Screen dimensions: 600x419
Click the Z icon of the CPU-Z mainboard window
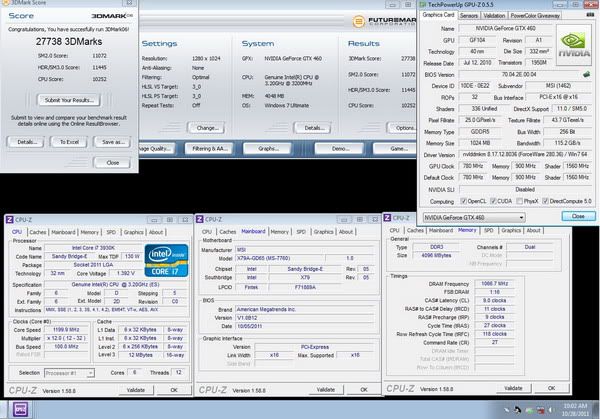[x=199, y=219]
